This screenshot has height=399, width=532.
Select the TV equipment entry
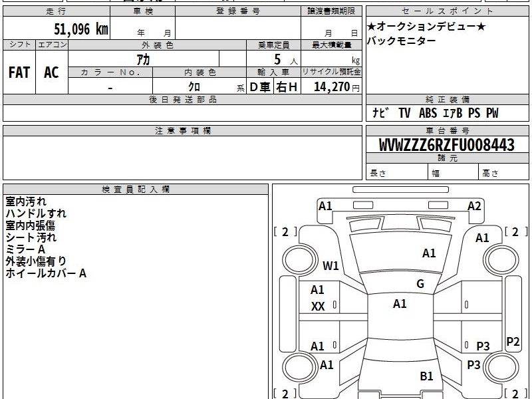pos(404,112)
